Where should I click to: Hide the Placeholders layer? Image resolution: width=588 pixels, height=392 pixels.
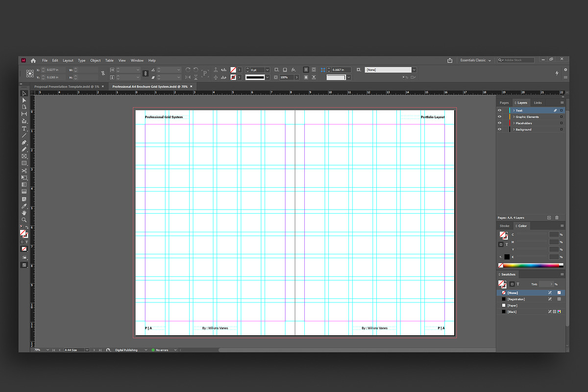point(500,123)
